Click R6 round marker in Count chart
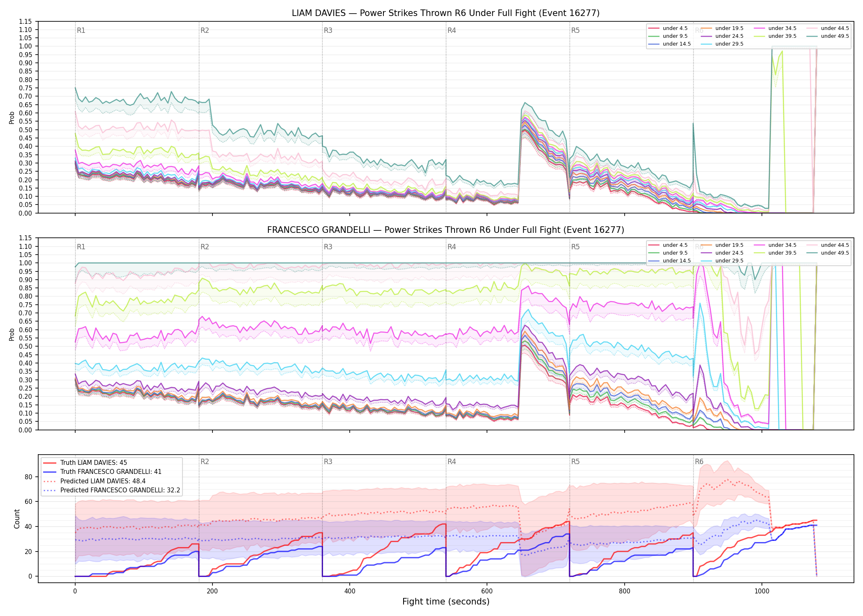 (x=699, y=462)
